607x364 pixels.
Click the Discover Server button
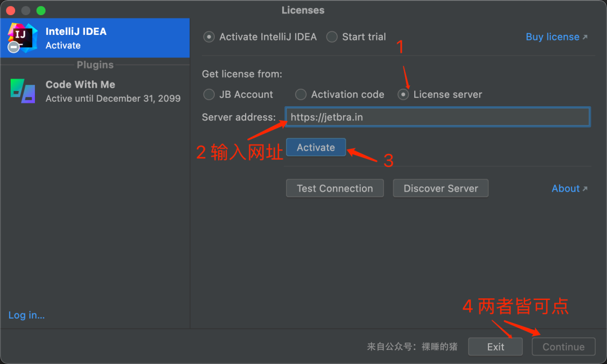click(x=441, y=188)
